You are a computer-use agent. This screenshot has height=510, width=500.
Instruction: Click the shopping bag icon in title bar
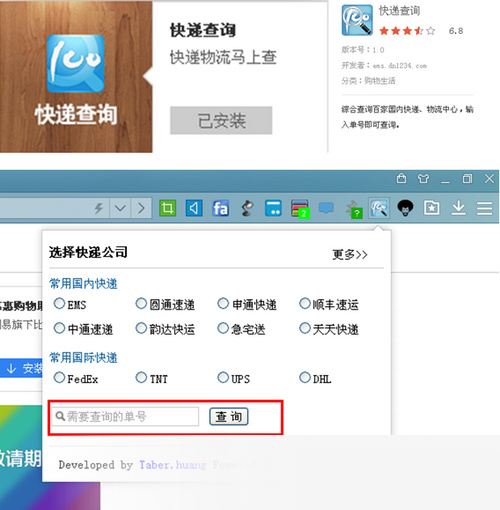click(401, 179)
